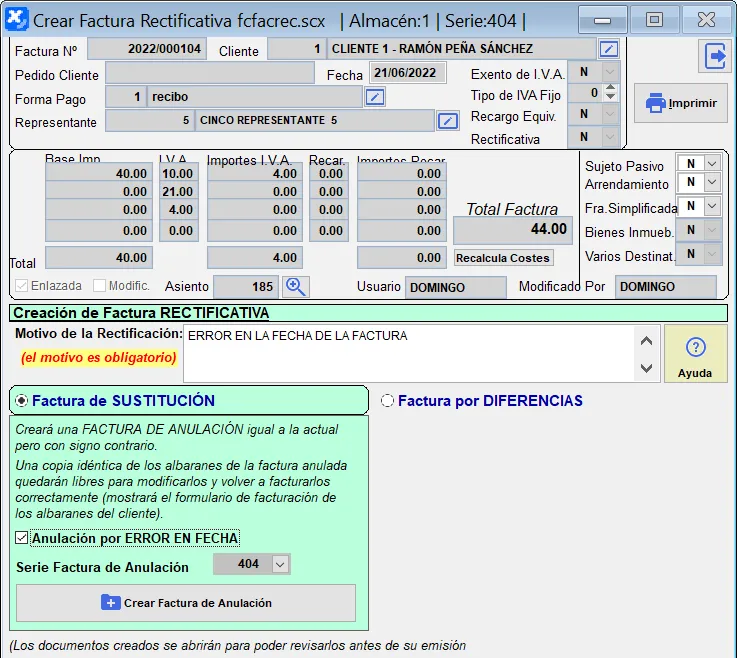Open the Fra.Simplificada dropdown
737x658 pixels.
coord(712,206)
